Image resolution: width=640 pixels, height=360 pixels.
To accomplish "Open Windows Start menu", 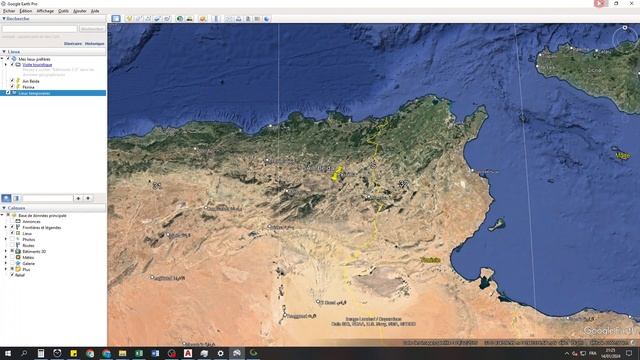I will click(x=8, y=353).
